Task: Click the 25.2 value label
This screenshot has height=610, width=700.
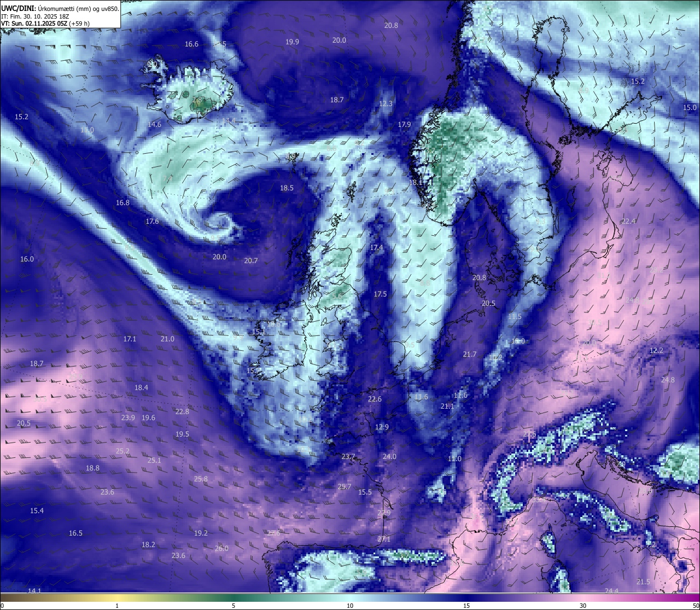Action: [x=122, y=451]
